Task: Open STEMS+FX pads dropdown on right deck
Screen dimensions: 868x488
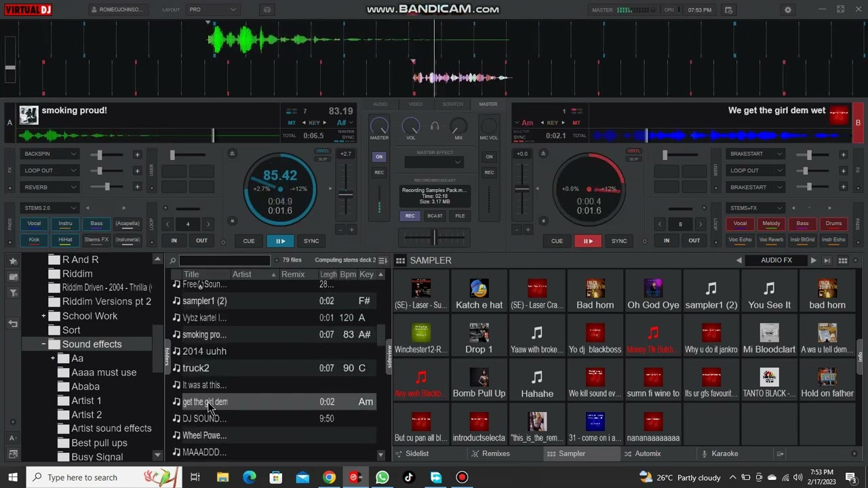Action: pyautogui.click(x=755, y=208)
